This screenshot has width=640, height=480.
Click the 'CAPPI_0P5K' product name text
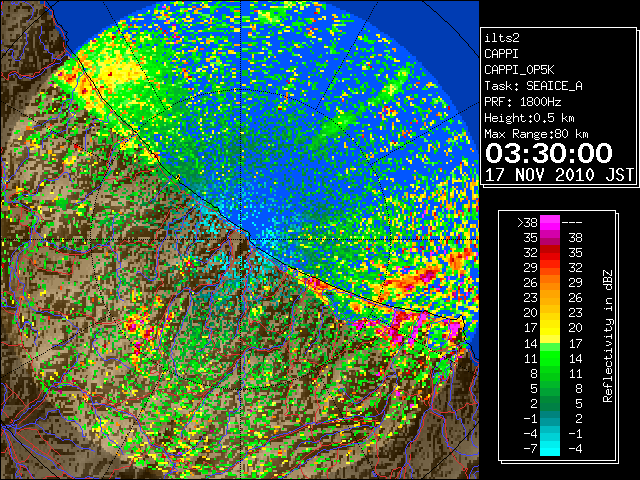coord(519,70)
